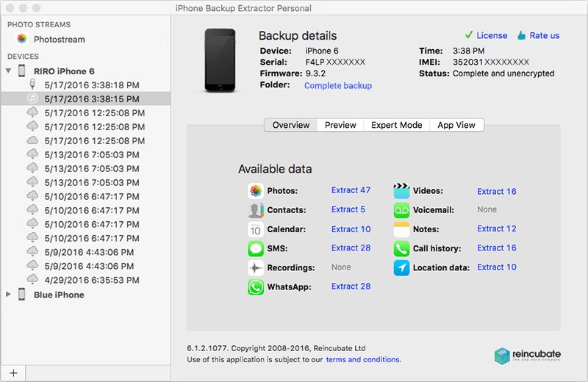
Task: Click the Recordings voice memo icon
Action: coord(256,267)
